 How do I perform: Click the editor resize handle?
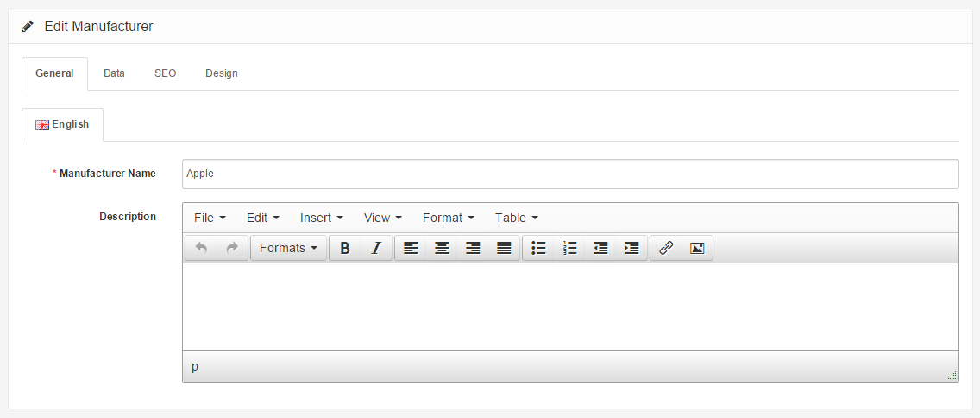[x=952, y=376]
